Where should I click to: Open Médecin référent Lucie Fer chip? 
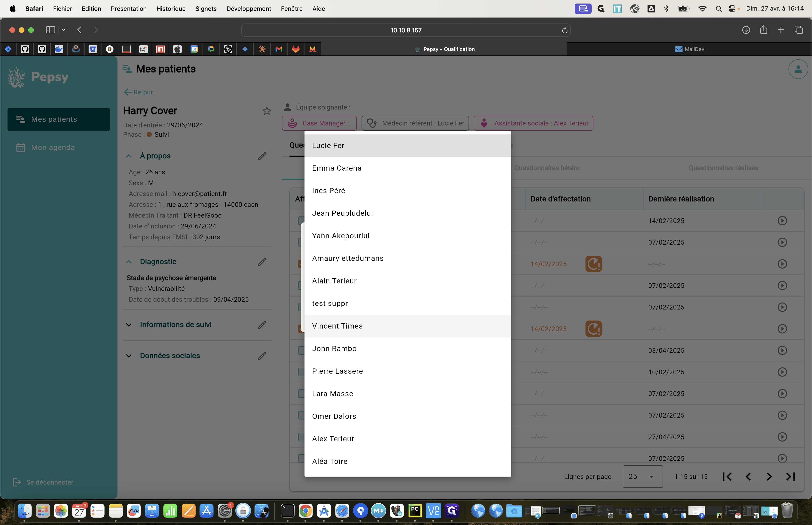pyautogui.click(x=415, y=123)
